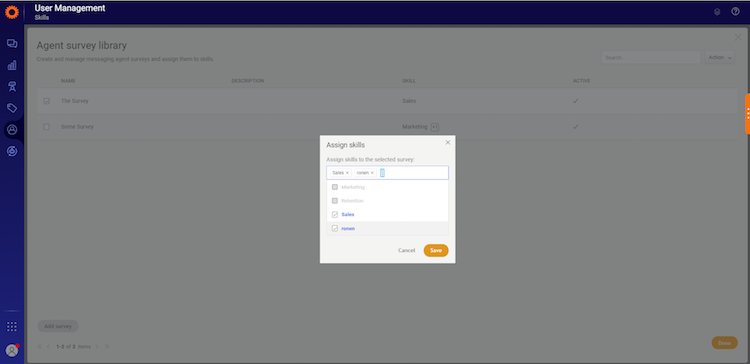
Task: Select Some Survey name text
Action: (x=77, y=127)
